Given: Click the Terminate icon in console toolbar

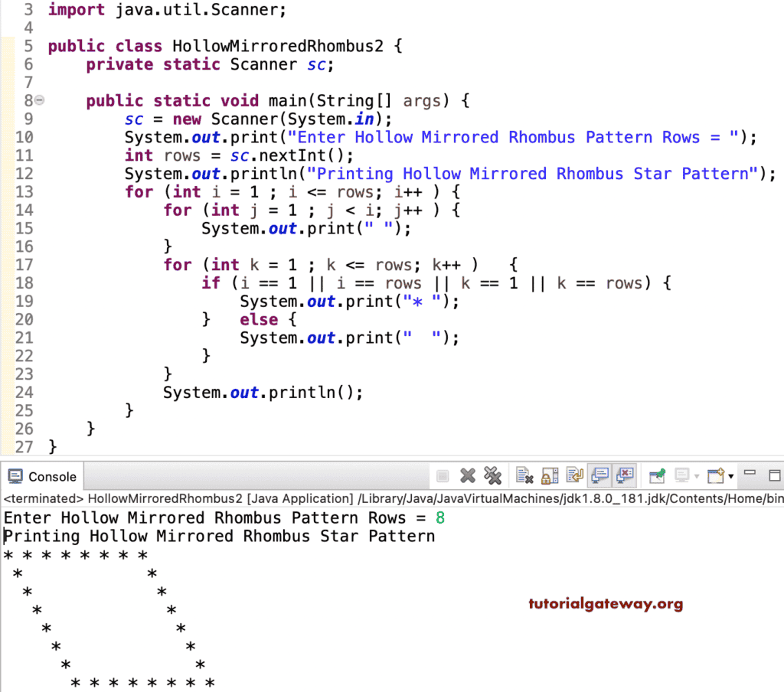Looking at the screenshot, I should [x=442, y=475].
